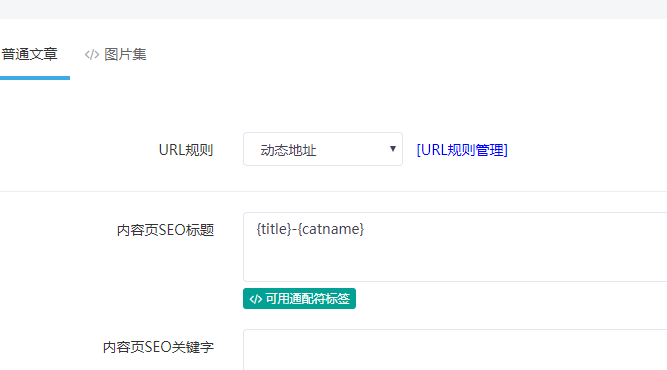Open the [URL规则管理] link
Image resolution: width=667 pixels, height=370 pixels.
pyautogui.click(x=462, y=150)
